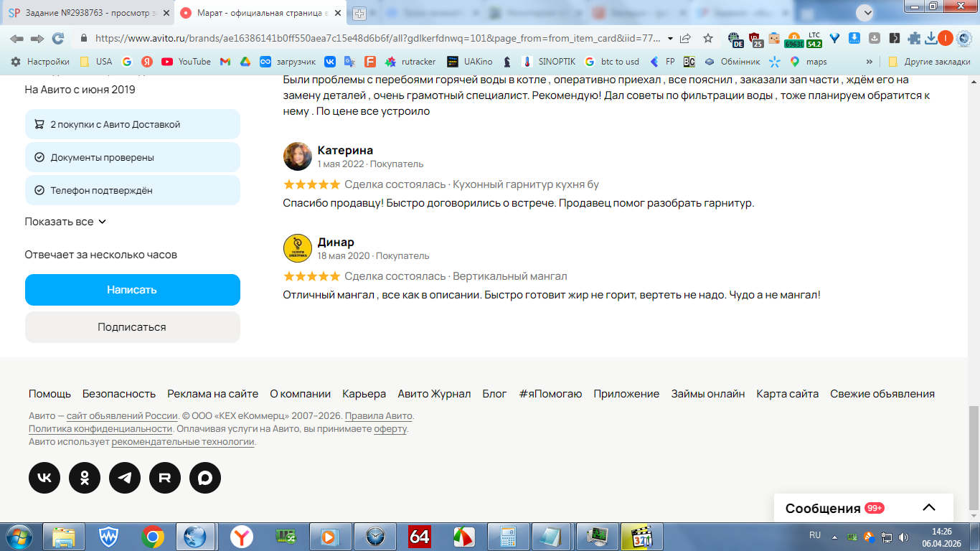Open the Gmail bookmark icon
980x551 pixels.
point(225,62)
